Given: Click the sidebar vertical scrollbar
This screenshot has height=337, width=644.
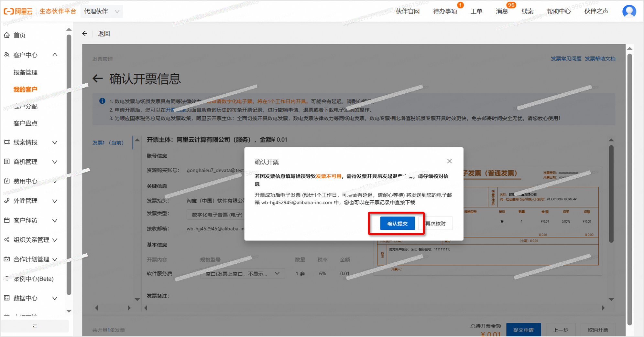Looking at the screenshot, I should pos(69,165).
